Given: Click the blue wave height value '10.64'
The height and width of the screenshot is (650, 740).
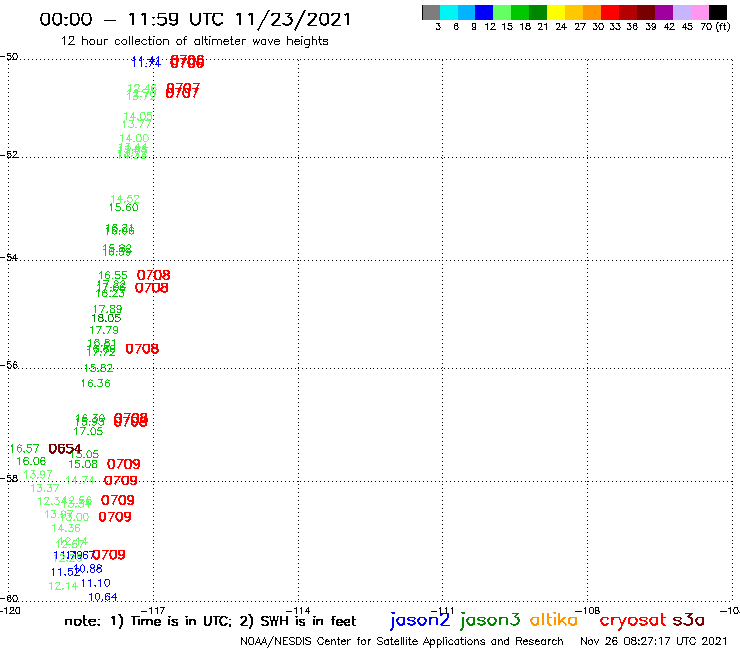Looking at the screenshot, I should (x=102, y=597).
